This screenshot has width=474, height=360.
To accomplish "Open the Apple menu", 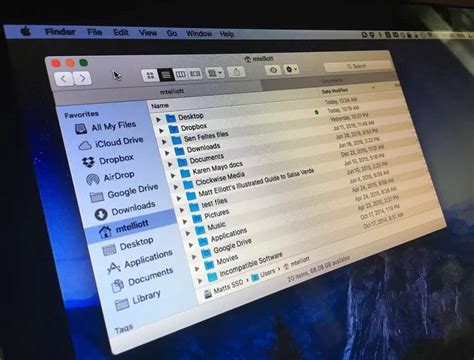I will tap(26, 32).
